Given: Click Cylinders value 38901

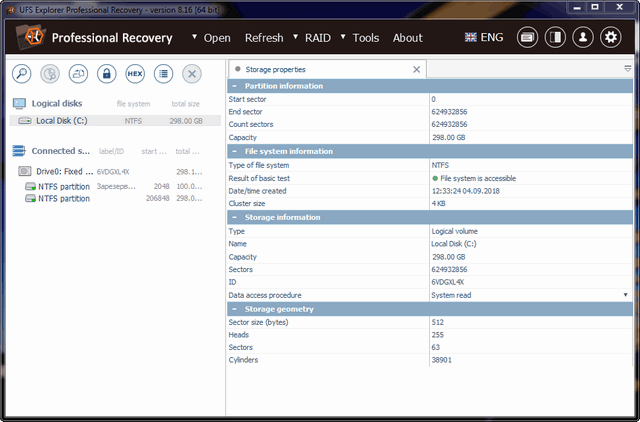Looking at the screenshot, I should (x=442, y=360).
